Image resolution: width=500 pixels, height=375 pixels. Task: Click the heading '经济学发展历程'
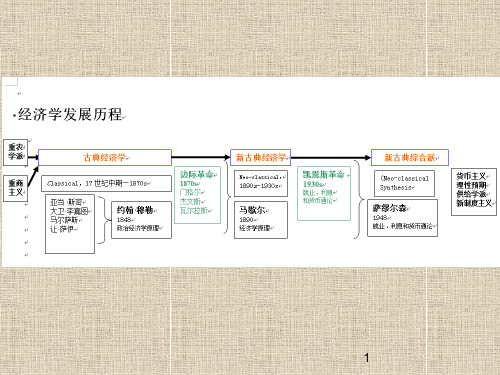[70, 114]
